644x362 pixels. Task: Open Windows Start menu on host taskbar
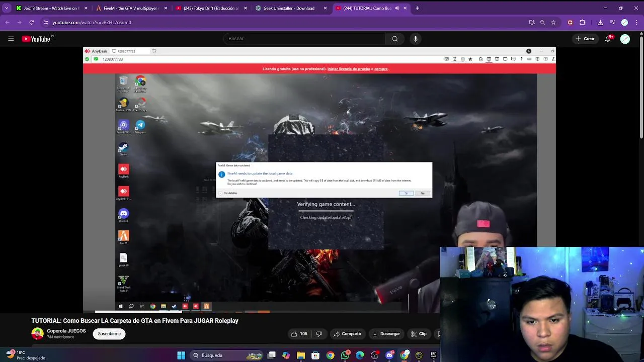click(x=181, y=355)
